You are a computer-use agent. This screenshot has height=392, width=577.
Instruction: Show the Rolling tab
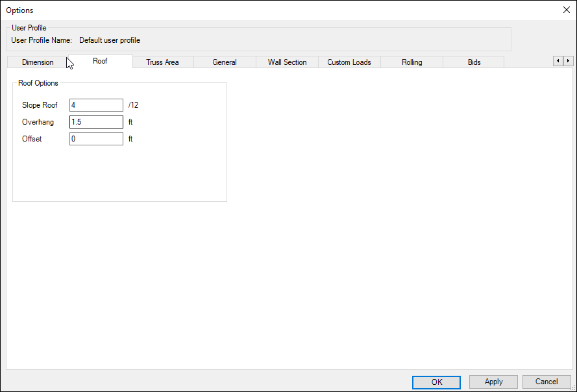(411, 62)
